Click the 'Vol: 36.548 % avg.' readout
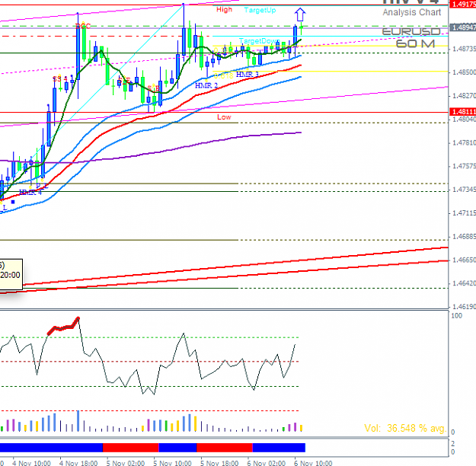 405,429
